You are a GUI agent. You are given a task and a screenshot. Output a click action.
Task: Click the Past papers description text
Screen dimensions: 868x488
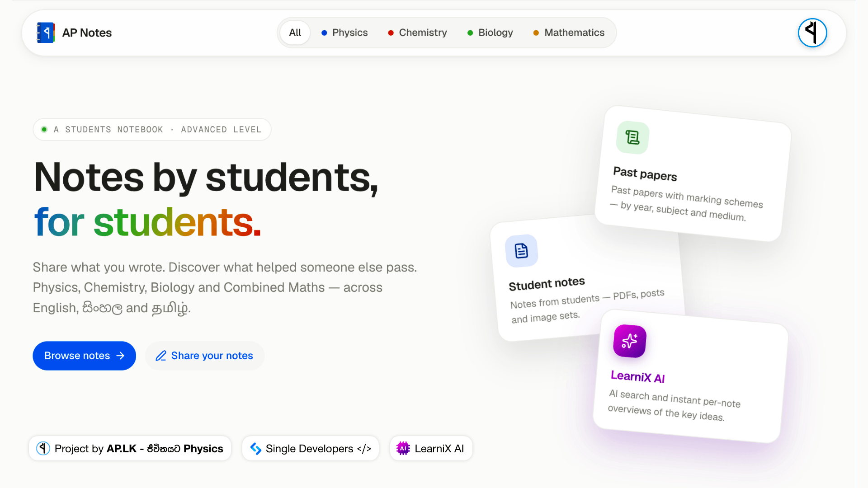(x=687, y=204)
